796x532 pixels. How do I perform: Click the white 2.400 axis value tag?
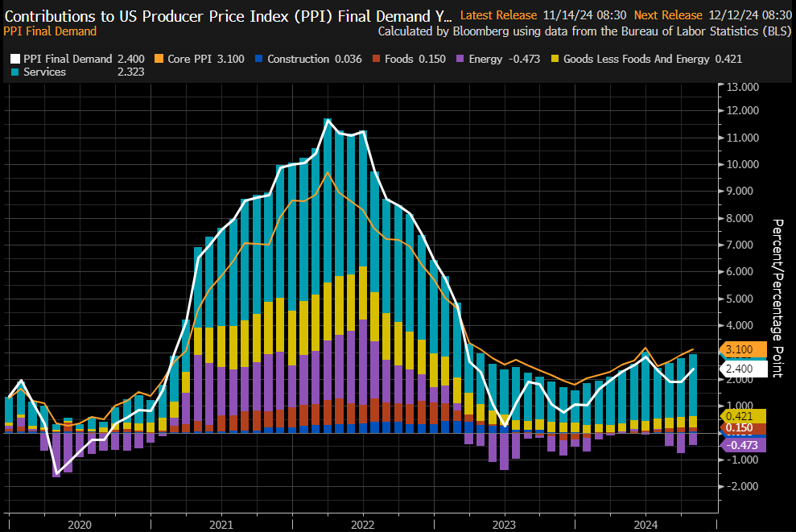click(x=743, y=369)
